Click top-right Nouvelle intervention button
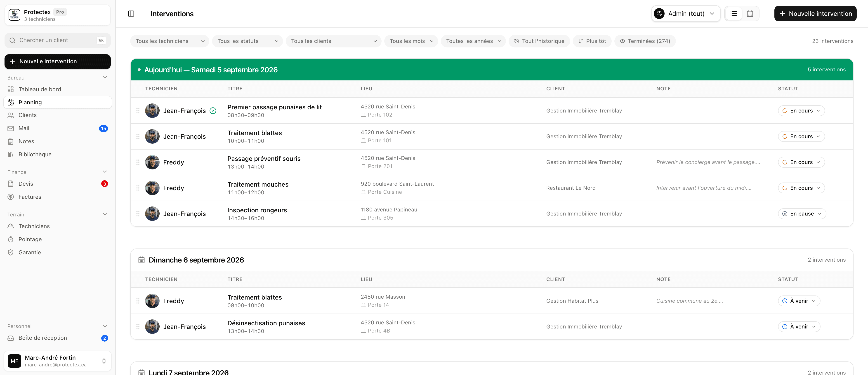Viewport: 868px width, 375px height. [x=815, y=14]
